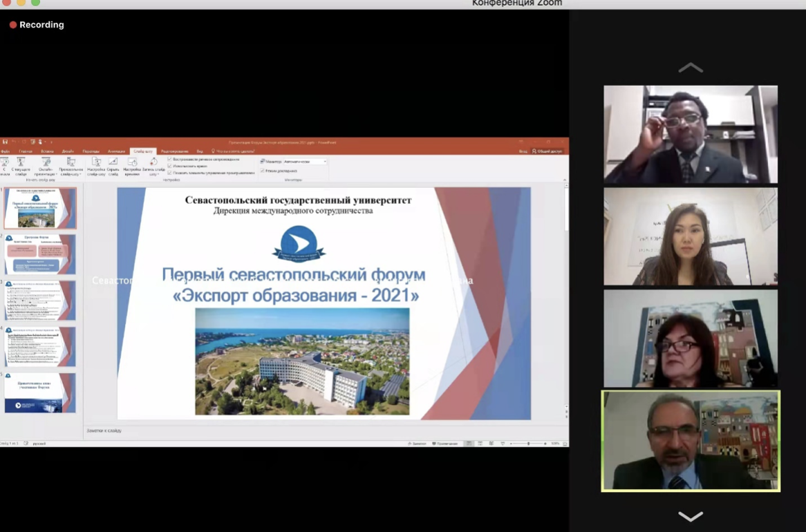Click the zoom-in plus icon in status bar
Viewport: 806px width, 532px height.
point(545,444)
